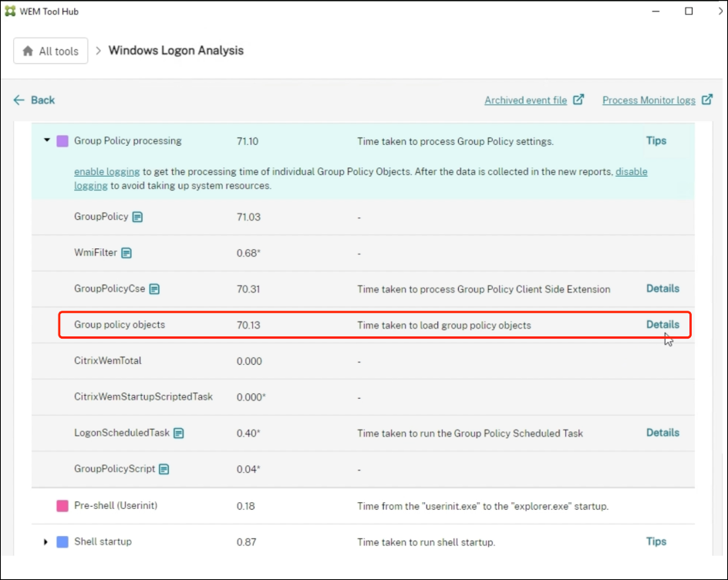Open the LogonScheduledTask log document icon

[179, 433]
